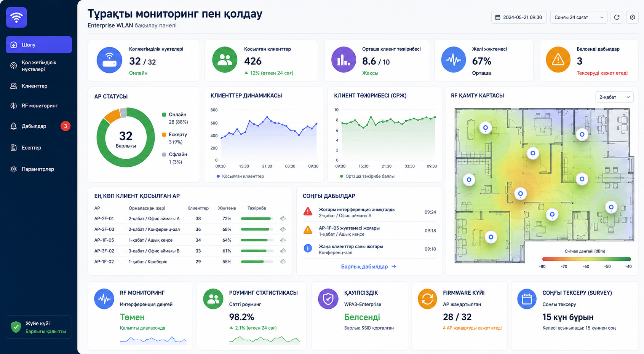Click the Жүйе күйі status button
Viewport: 644px width, 354px height.
39,327
